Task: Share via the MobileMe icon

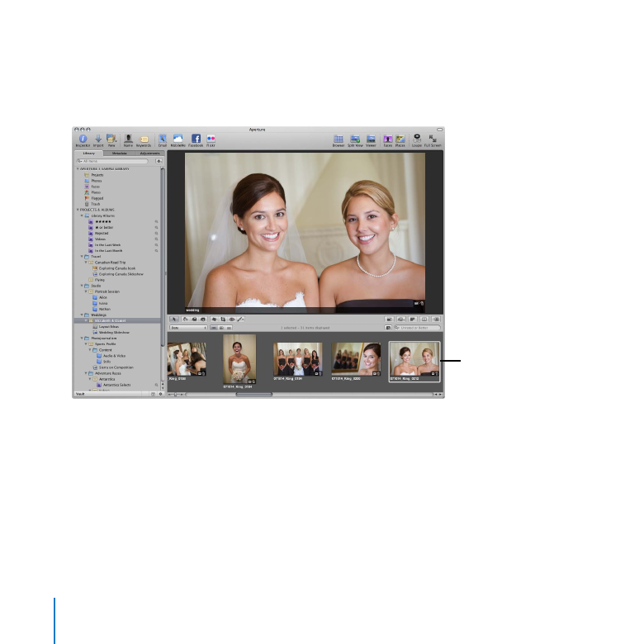Action: (178, 140)
